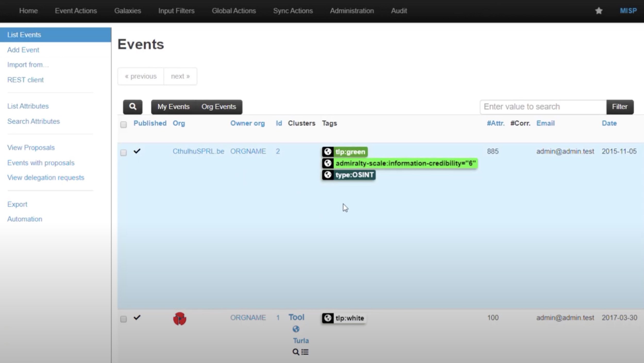Click the list icon beside the Turla magnifier
This screenshot has width=644, height=363.
(x=304, y=352)
